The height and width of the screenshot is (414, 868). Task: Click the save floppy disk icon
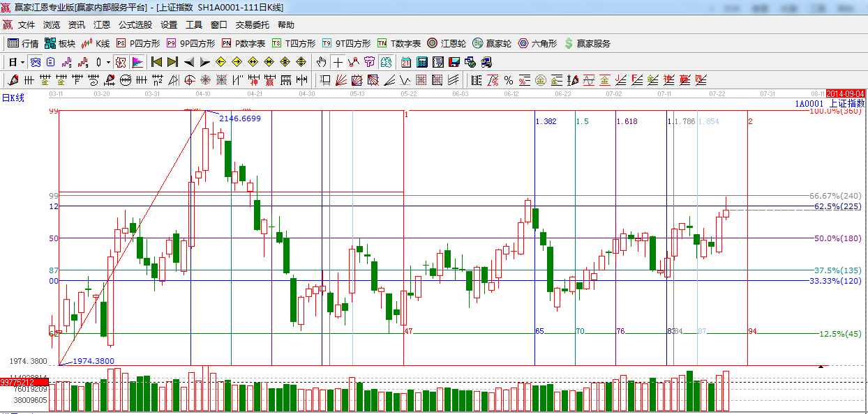454,62
